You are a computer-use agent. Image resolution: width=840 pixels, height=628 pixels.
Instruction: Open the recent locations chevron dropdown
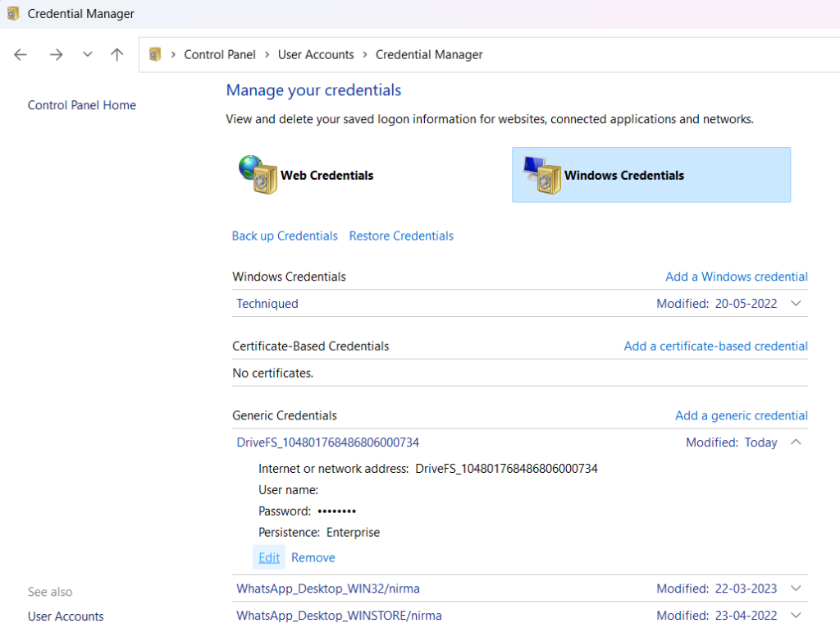87,54
